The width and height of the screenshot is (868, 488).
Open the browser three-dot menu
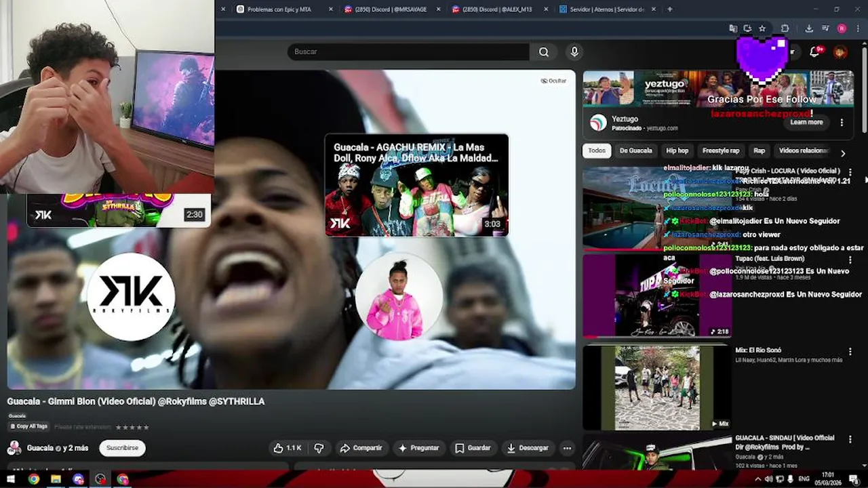858,28
